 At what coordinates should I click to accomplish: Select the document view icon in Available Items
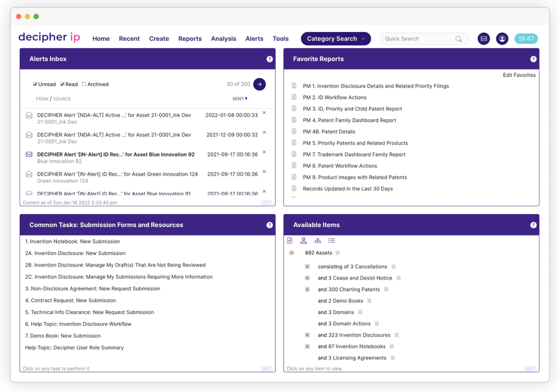(x=290, y=241)
